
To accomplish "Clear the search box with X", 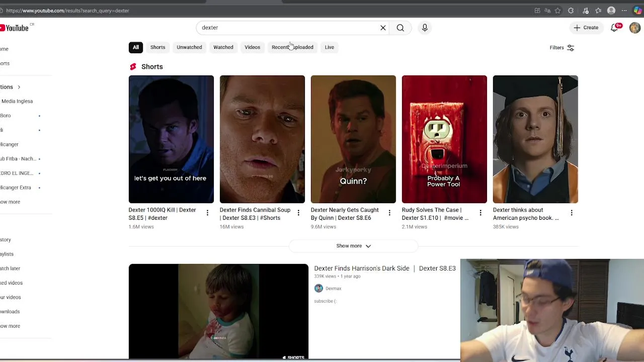I will 383,28.
